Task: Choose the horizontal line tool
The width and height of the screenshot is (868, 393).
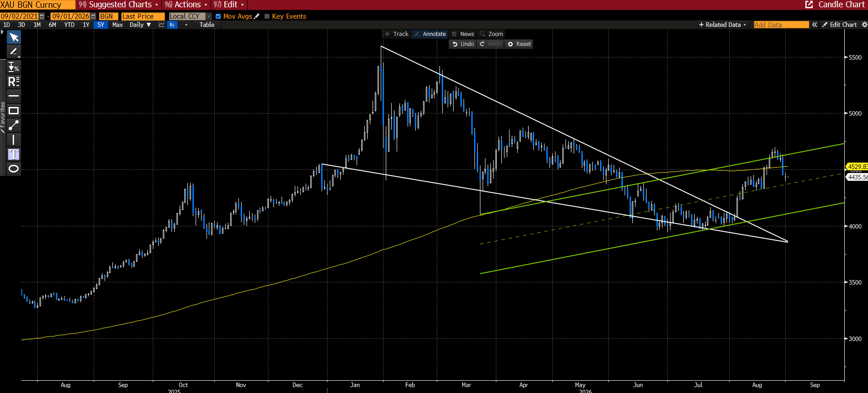Action: click(14, 96)
